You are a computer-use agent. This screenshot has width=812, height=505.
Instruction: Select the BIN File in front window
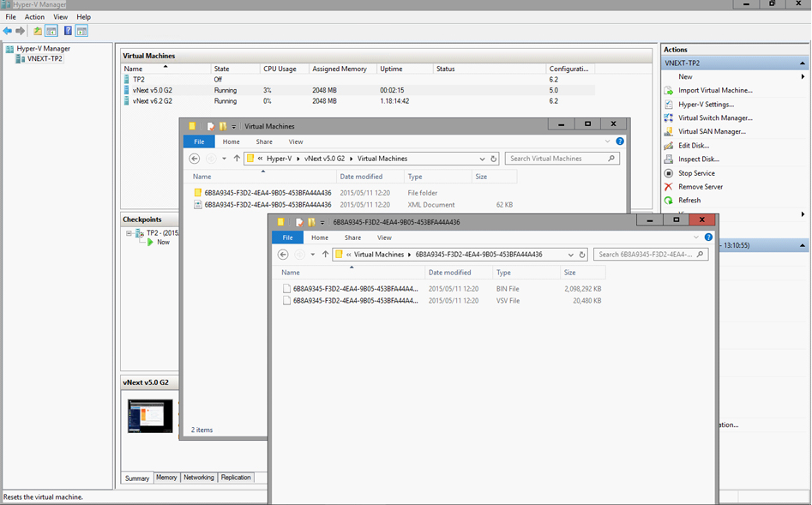pos(442,289)
